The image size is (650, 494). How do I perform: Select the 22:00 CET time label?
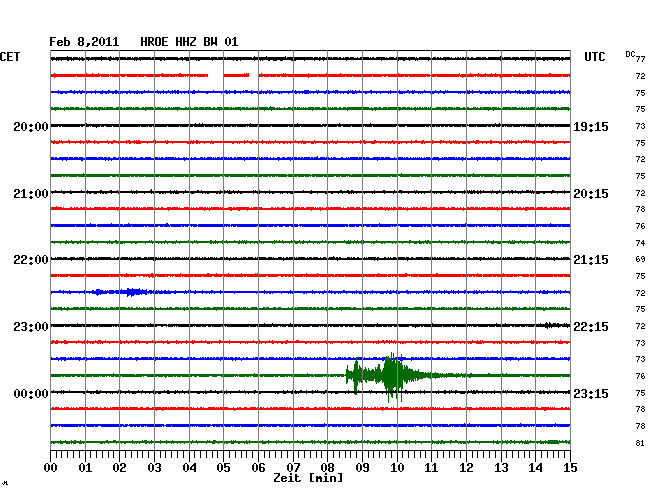(31, 260)
